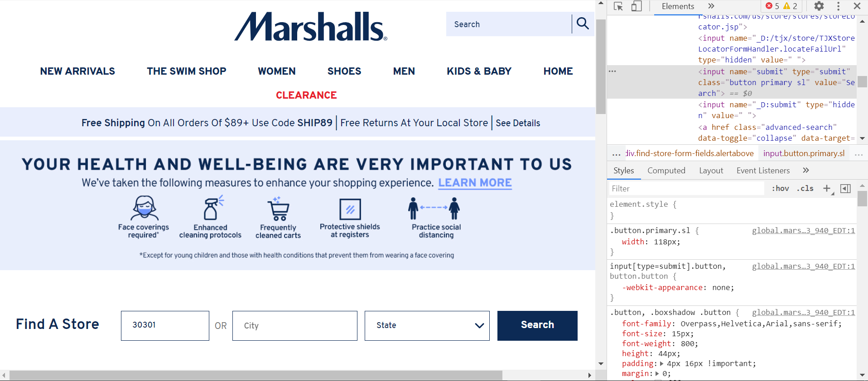This screenshot has width=868, height=381.
Task: Click the Frequently cleaned carts icon
Action: [278, 209]
